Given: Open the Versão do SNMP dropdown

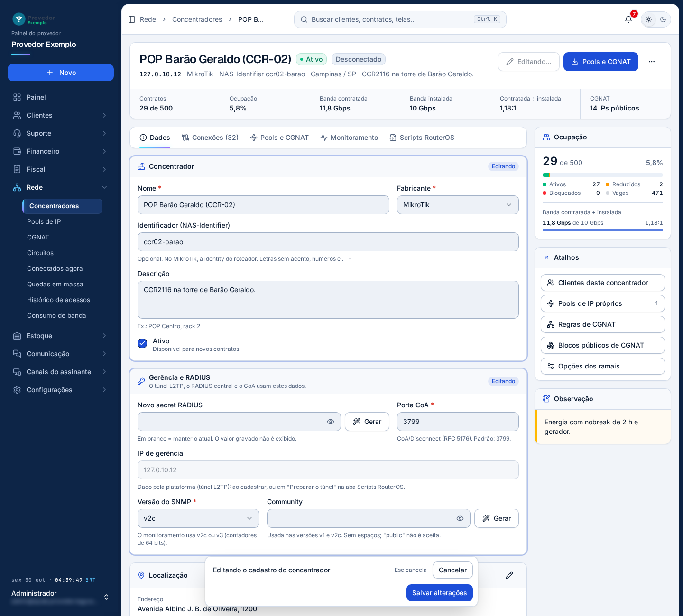Looking at the screenshot, I should [198, 518].
